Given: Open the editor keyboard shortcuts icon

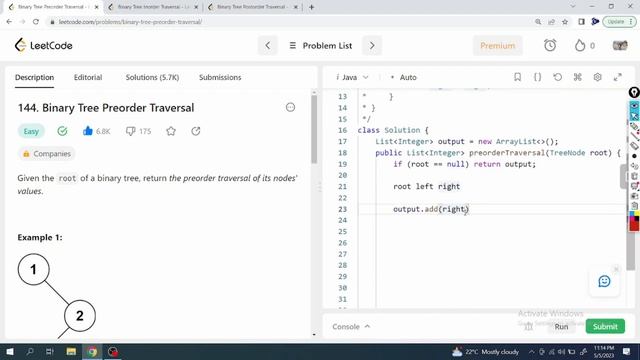Looking at the screenshot, I should (x=578, y=77).
